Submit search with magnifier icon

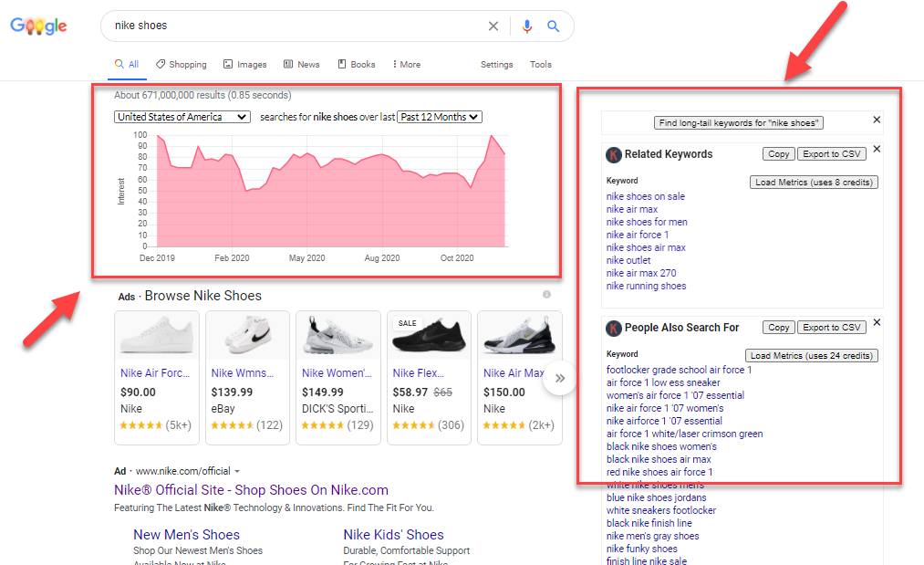[x=553, y=26]
